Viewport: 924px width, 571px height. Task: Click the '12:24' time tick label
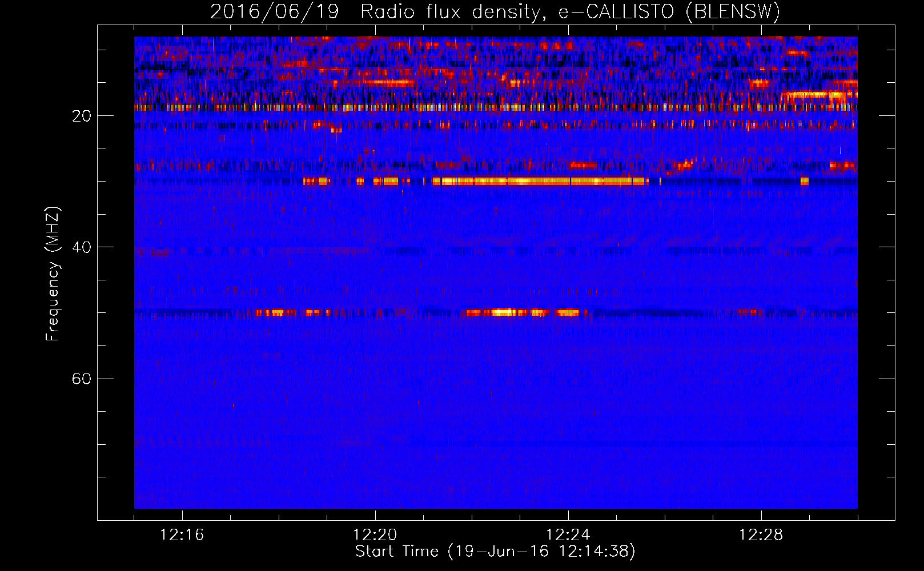pyautogui.click(x=568, y=535)
